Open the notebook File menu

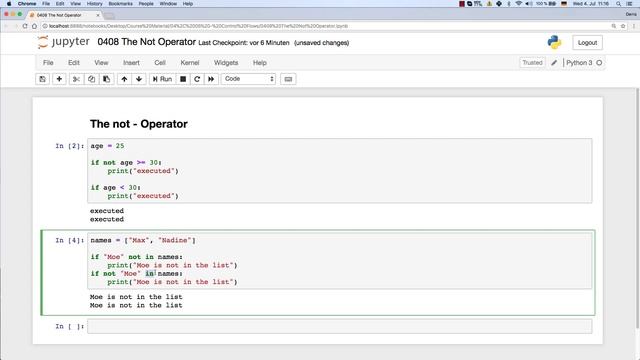48,63
